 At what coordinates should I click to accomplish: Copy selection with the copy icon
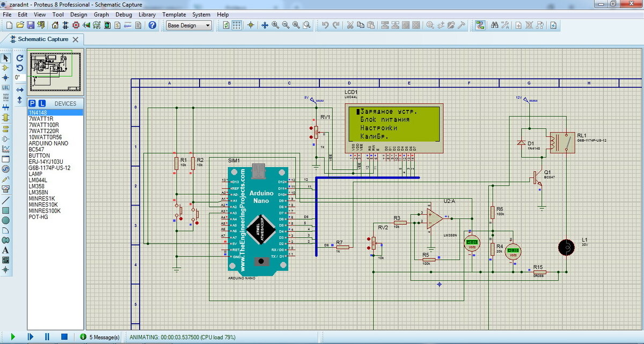click(360, 25)
